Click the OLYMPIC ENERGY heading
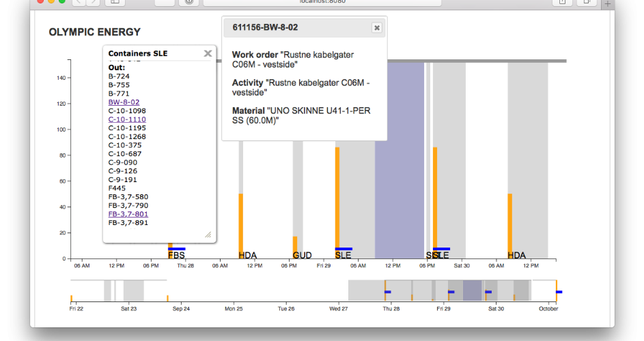This screenshot has width=644, height=341. click(94, 32)
